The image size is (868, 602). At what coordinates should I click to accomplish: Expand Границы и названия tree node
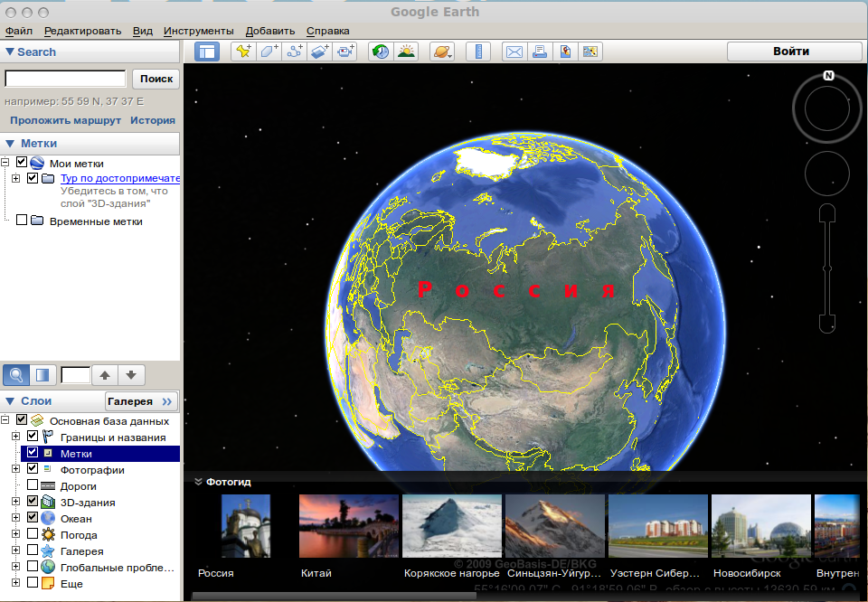point(15,437)
